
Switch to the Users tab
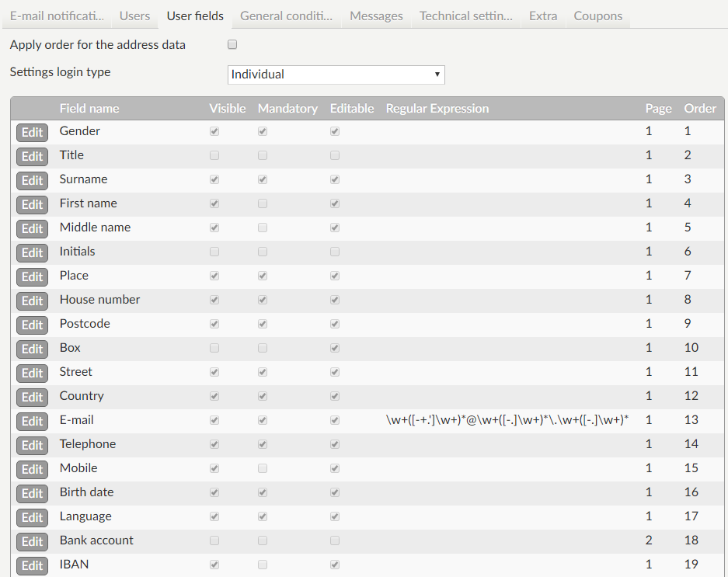pos(135,16)
